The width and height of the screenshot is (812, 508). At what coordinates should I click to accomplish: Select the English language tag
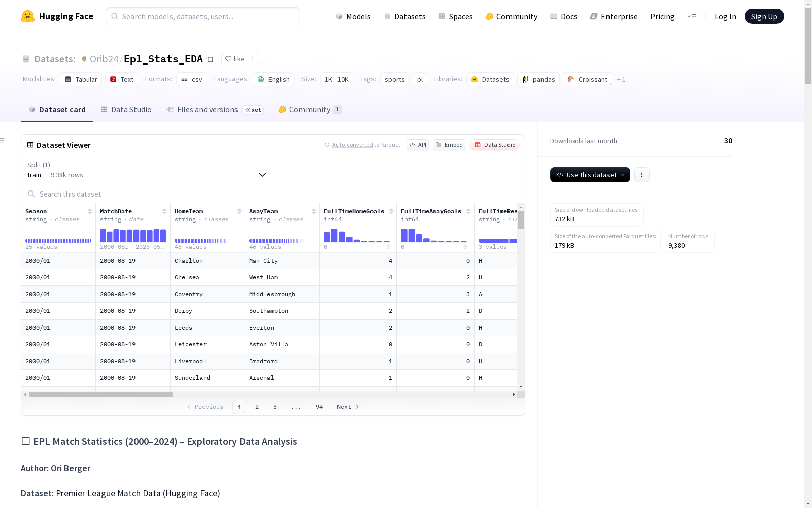[274, 79]
